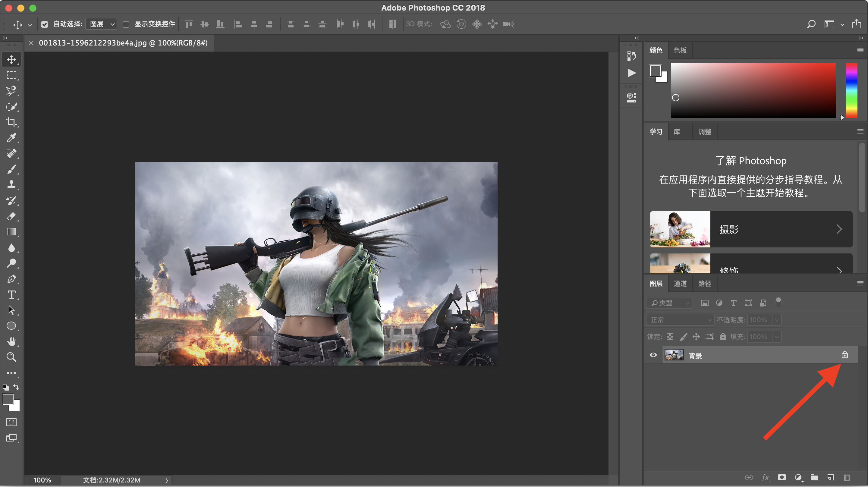Activate the Type tool
This screenshot has height=487, width=868.
(x=11, y=294)
